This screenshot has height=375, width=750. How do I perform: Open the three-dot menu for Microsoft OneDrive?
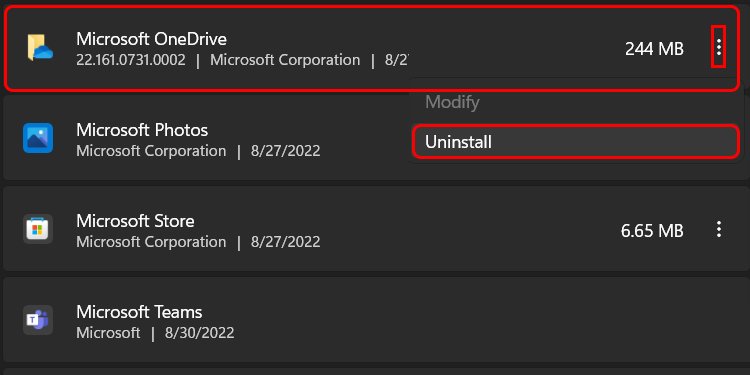point(718,47)
